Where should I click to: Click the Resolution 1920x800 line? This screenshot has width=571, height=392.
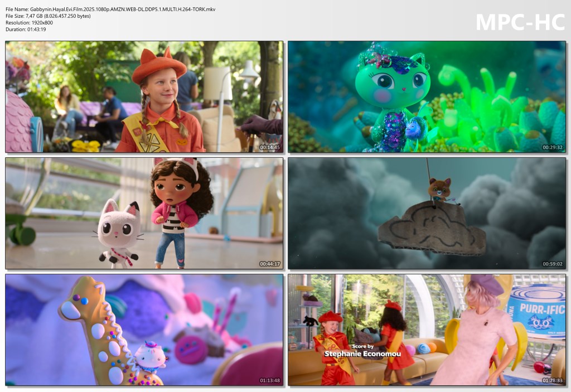(29, 23)
